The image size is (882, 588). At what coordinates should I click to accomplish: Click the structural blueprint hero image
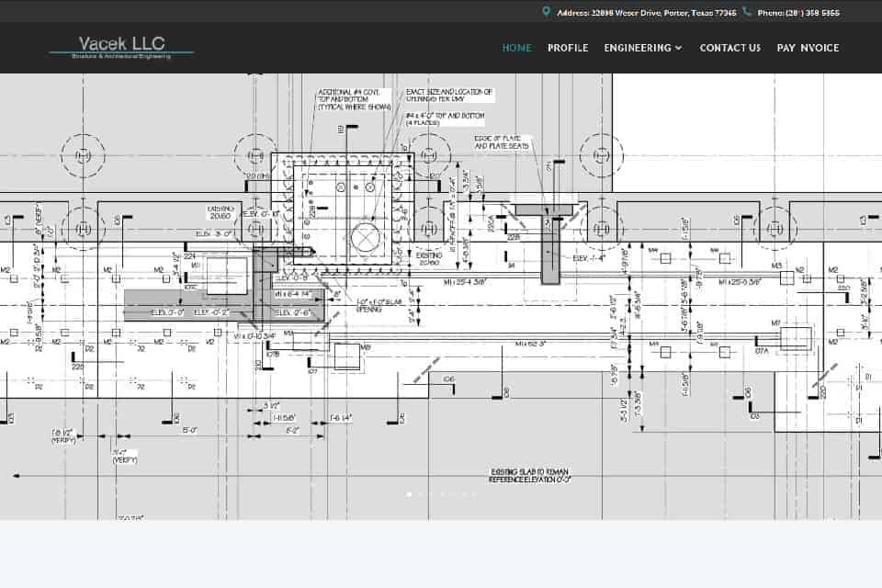point(441,294)
